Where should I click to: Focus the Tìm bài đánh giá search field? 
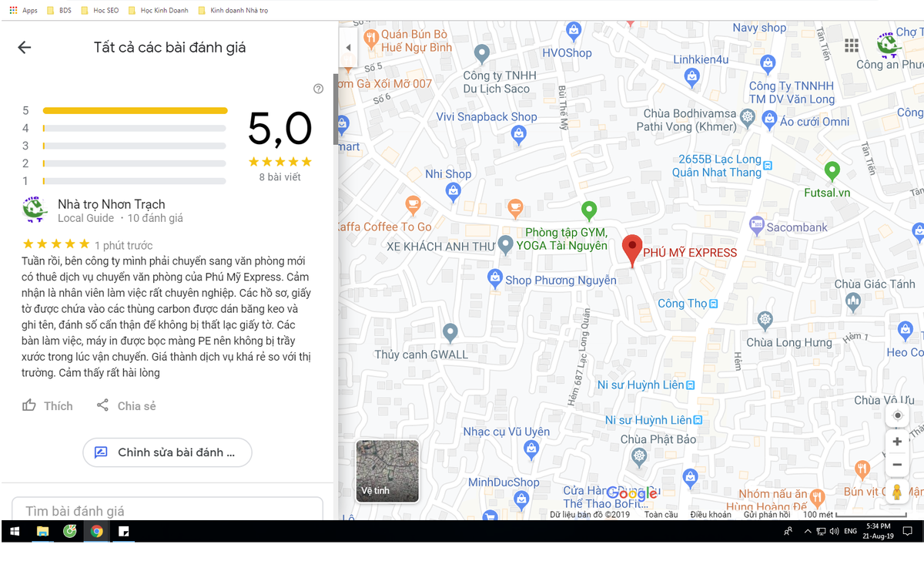pyautogui.click(x=167, y=510)
